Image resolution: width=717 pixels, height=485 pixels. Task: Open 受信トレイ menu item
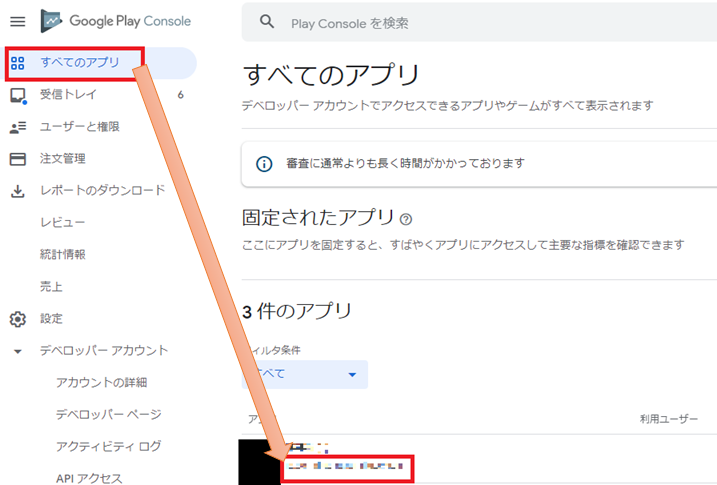68,95
